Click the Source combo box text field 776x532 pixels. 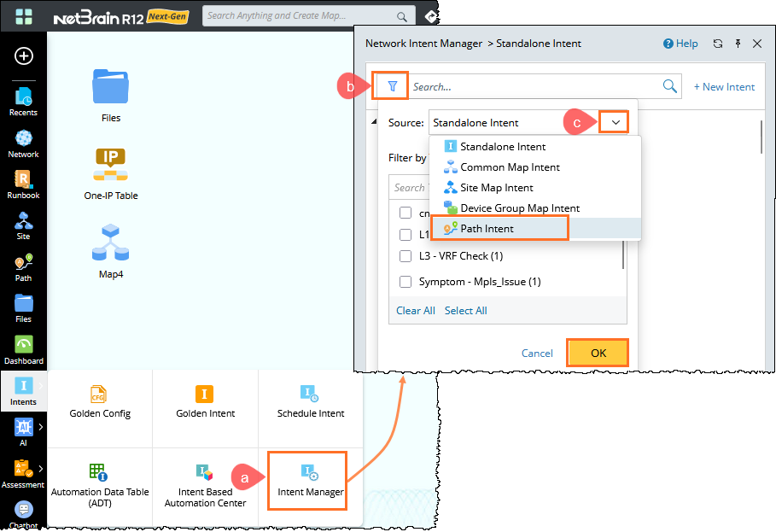(515, 122)
